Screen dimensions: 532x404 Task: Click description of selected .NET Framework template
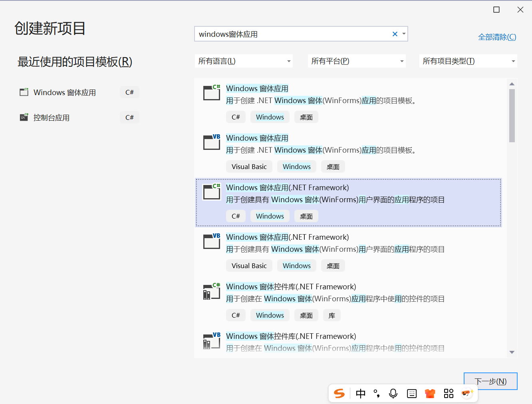pyautogui.click(x=335, y=200)
